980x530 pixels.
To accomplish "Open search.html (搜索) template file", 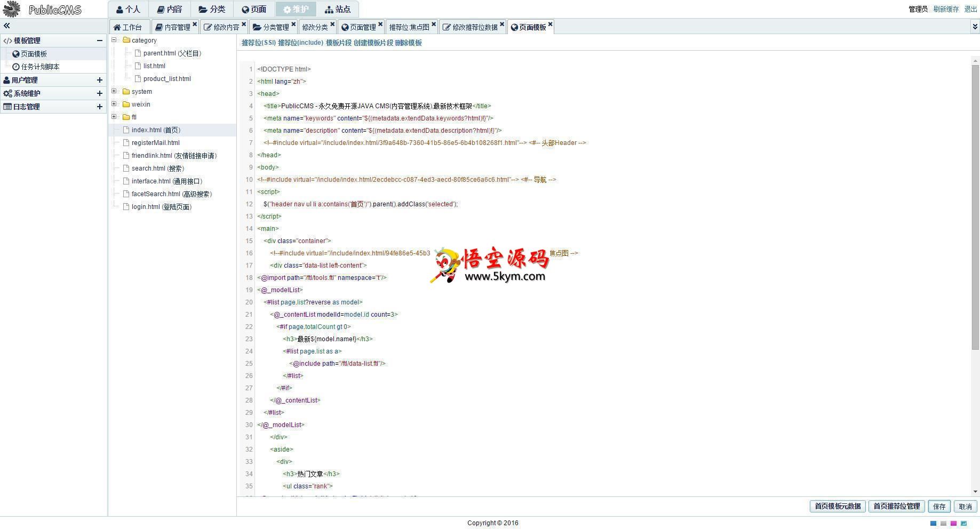I will tap(157, 168).
